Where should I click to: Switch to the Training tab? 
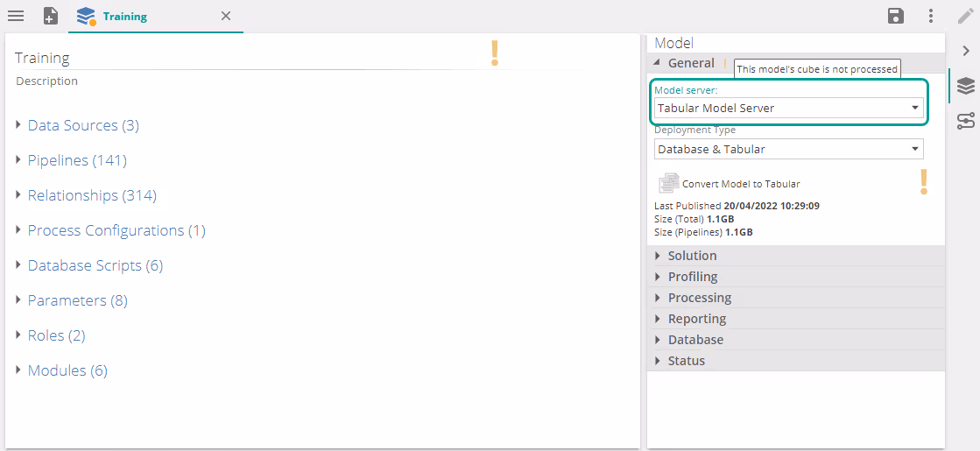(x=124, y=16)
